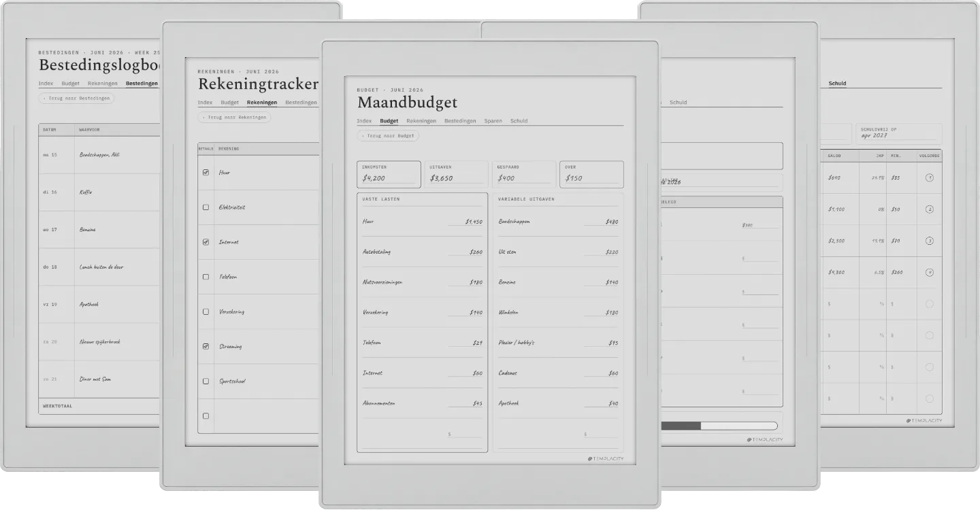The width and height of the screenshot is (980, 510).
Task: Select order circle 2 in the $1,100 row
Action: pos(930,209)
